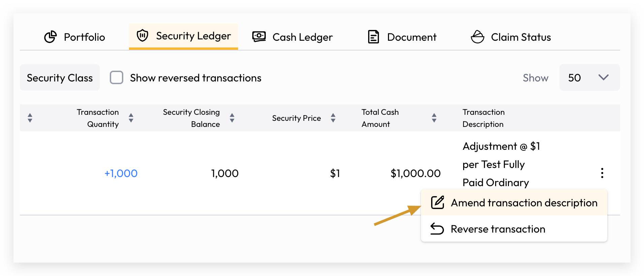This screenshot has height=276, width=644.
Task: Switch to the Claim Status tab
Action: click(x=511, y=37)
